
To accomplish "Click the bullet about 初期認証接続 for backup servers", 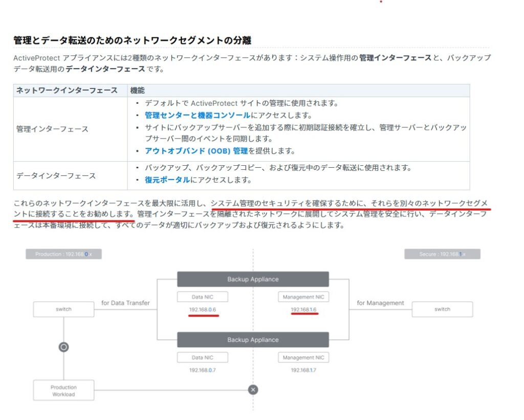I will tap(305, 133).
